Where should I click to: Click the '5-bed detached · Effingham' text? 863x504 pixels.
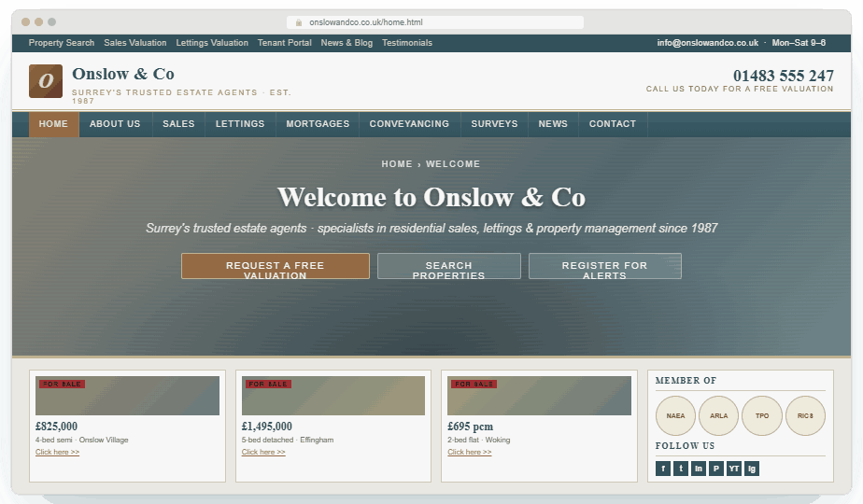tap(288, 440)
